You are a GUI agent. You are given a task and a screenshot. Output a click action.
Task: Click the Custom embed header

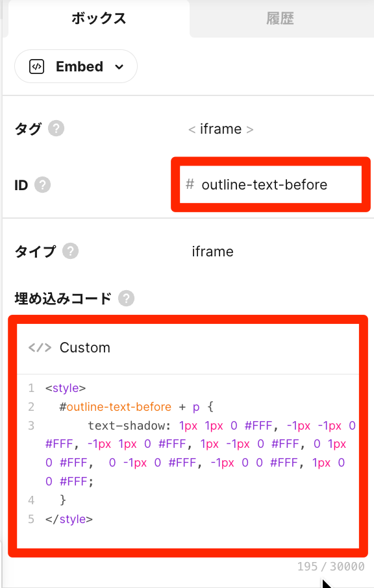pos(188,348)
